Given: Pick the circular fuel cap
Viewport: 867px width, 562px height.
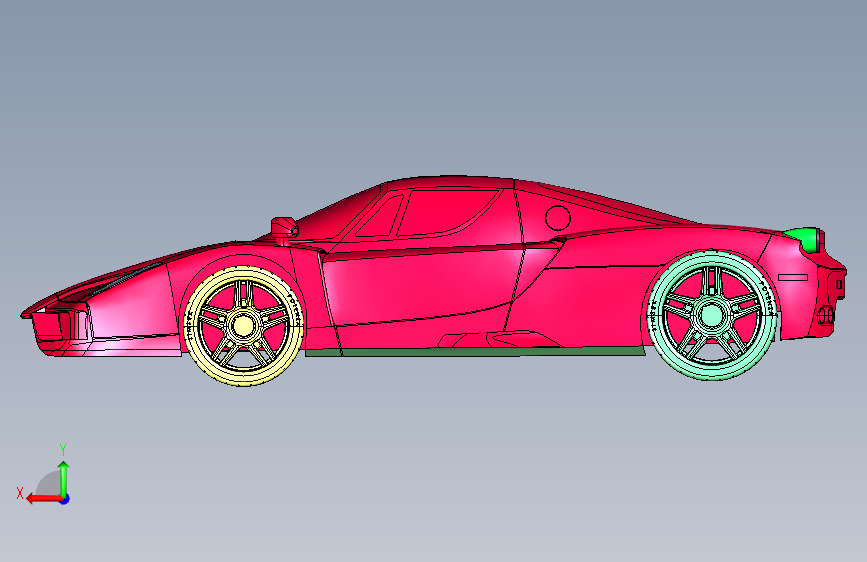Looking at the screenshot, I should coord(557,217).
